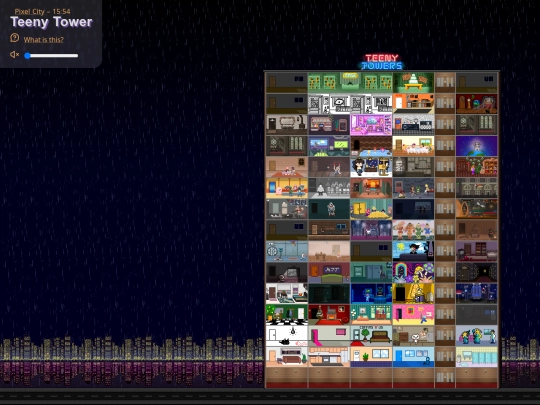Open the green room with checkered floor
Viewport: 540px width, 405px height.
pyautogui.click(x=287, y=314)
